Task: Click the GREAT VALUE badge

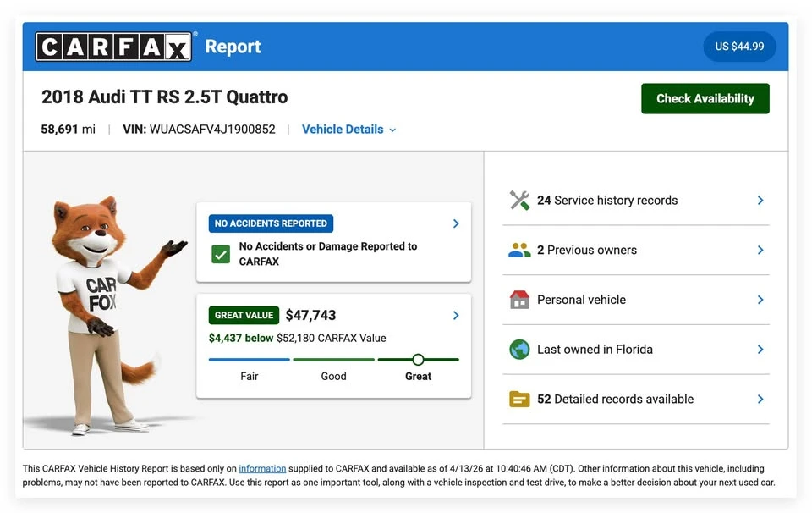Action: coord(244,316)
